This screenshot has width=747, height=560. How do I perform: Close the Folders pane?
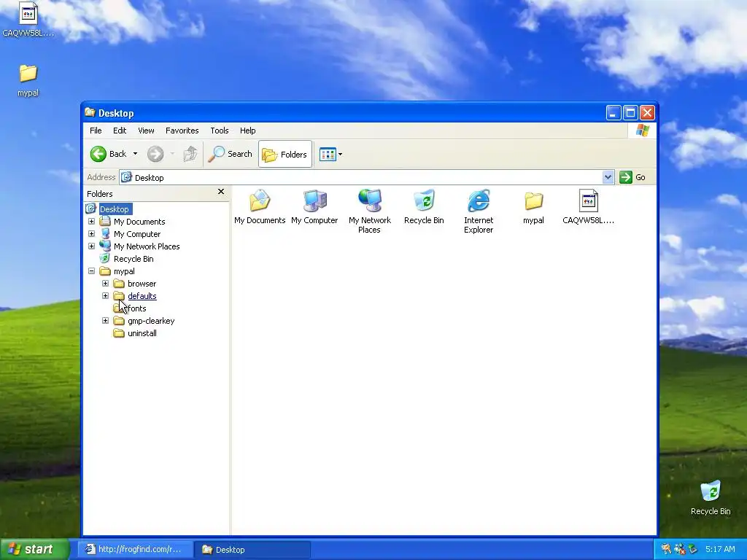pos(220,192)
